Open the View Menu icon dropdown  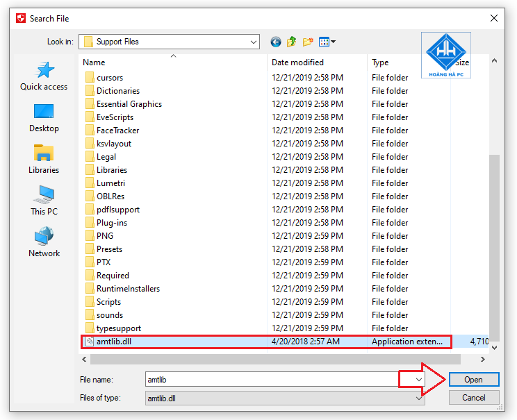pyautogui.click(x=327, y=42)
